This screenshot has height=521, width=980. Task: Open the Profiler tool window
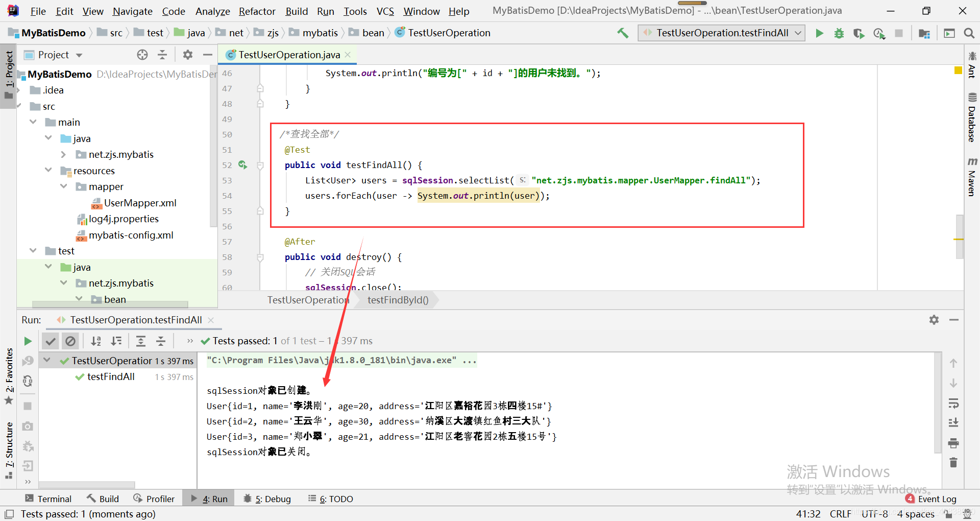154,499
